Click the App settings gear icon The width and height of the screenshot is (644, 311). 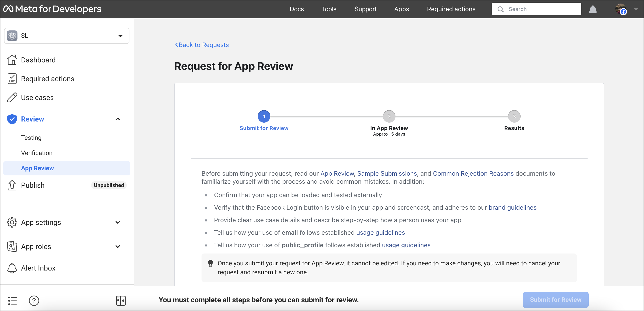12,222
